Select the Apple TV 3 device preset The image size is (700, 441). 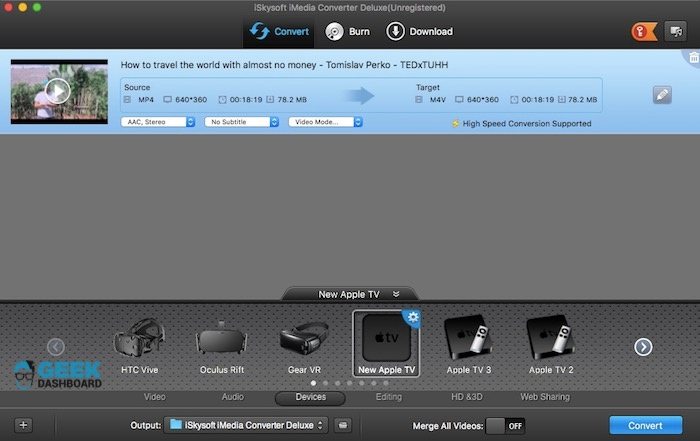tap(469, 345)
